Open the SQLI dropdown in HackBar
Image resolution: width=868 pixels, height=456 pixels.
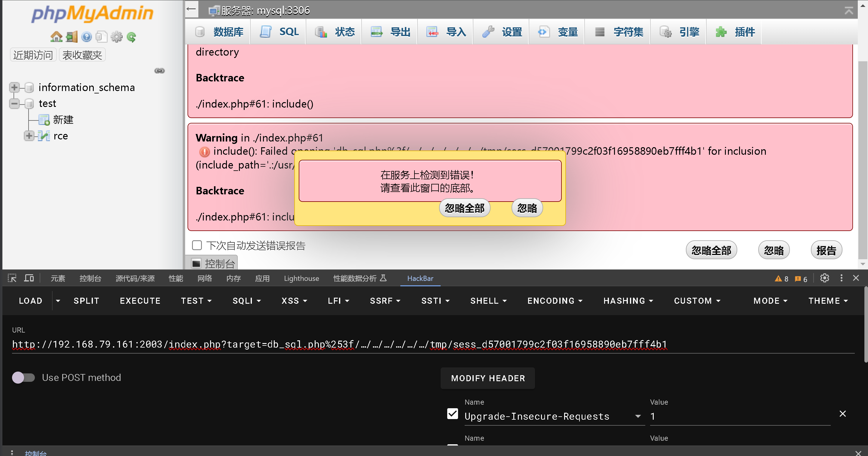[x=247, y=301]
